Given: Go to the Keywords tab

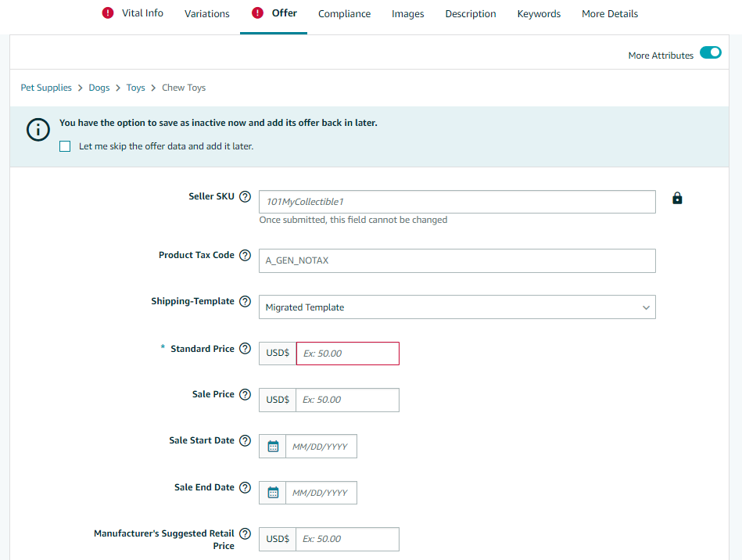Looking at the screenshot, I should pos(539,14).
